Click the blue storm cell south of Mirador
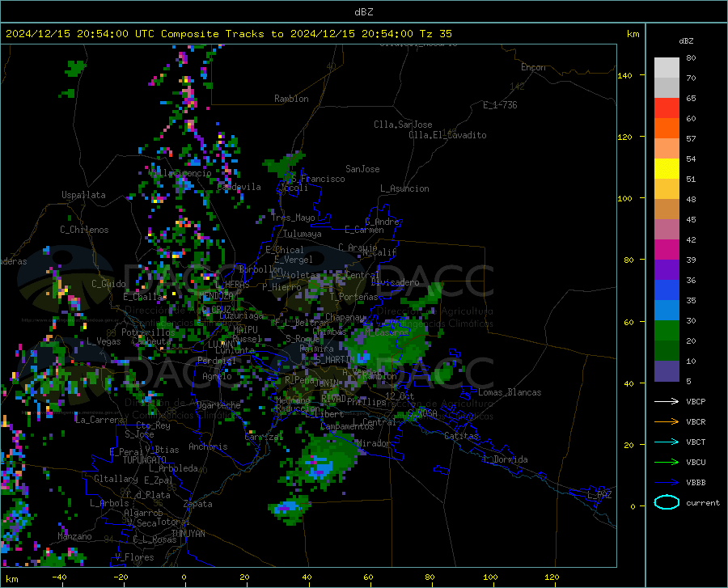The height and width of the screenshot is (588, 728). click(x=321, y=467)
